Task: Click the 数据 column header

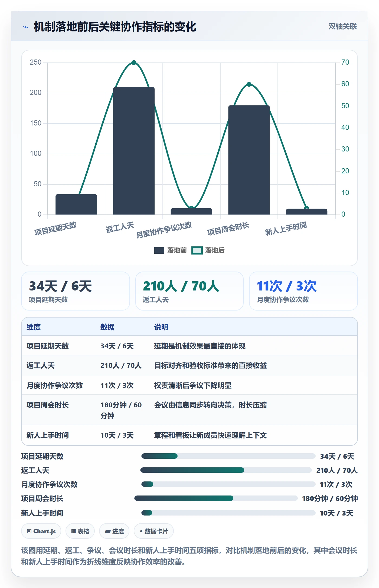Action: (x=107, y=327)
